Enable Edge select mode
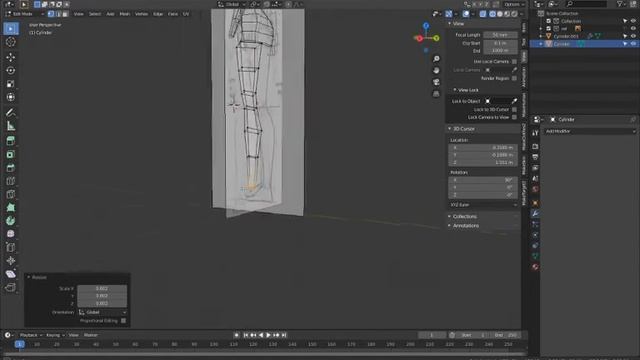 [x=58, y=14]
